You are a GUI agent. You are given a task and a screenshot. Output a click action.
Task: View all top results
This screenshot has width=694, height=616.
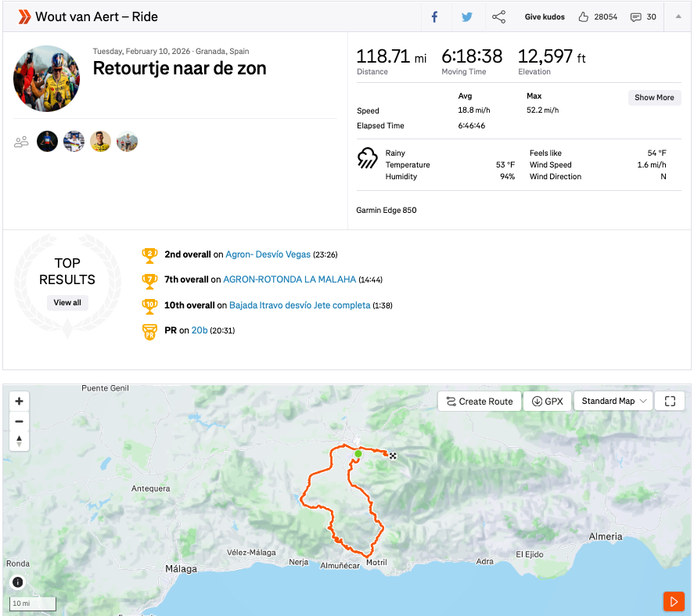click(x=67, y=303)
